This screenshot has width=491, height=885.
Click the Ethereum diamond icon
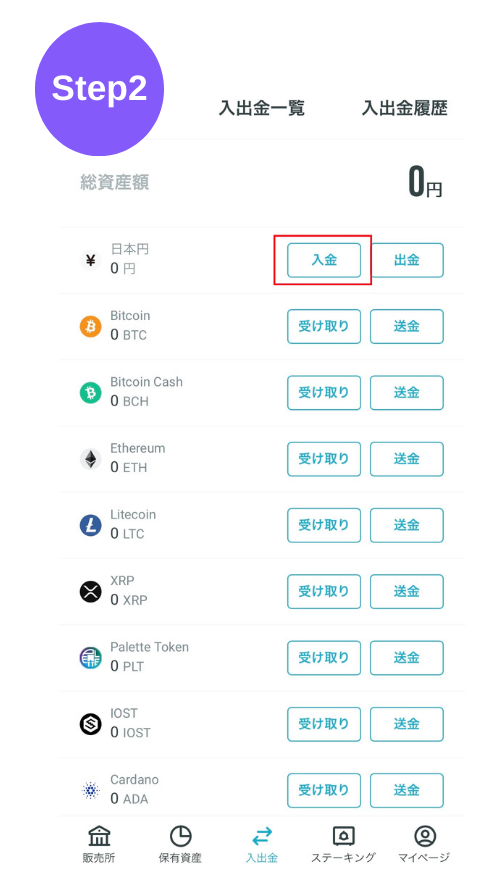point(90,459)
